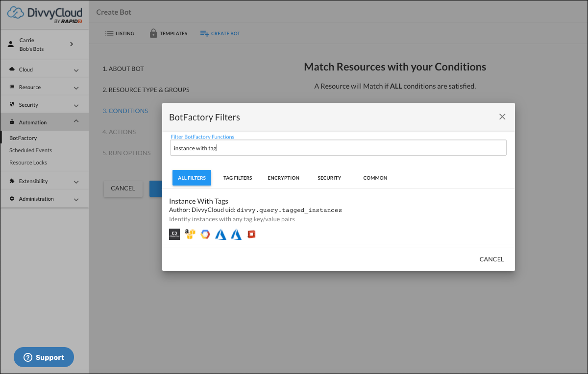This screenshot has width=588, height=374.
Task: Click the BotFactory Filters dialog title
Action: [204, 117]
